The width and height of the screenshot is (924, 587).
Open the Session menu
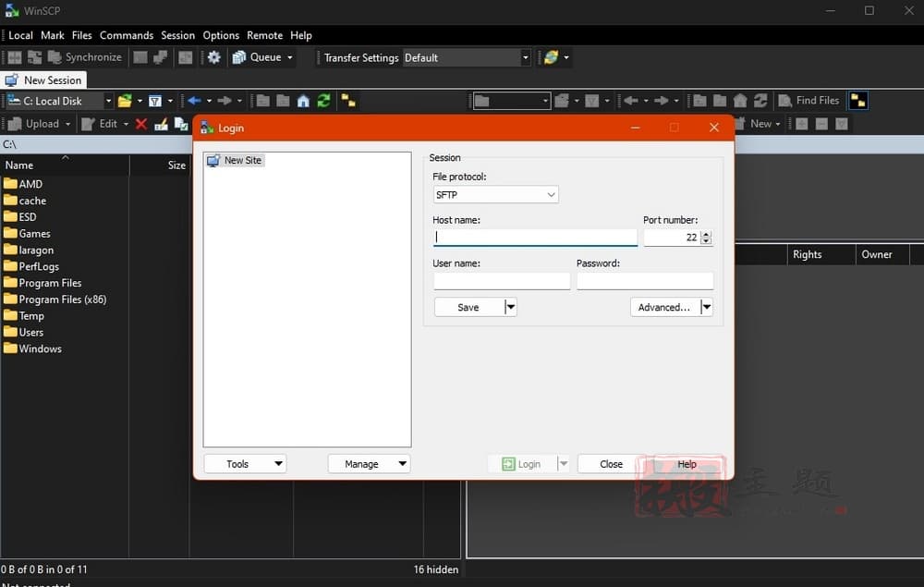click(178, 35)
